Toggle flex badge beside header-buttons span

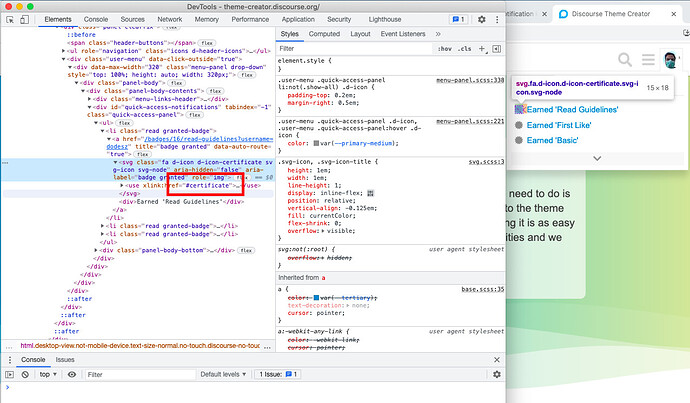207,43
